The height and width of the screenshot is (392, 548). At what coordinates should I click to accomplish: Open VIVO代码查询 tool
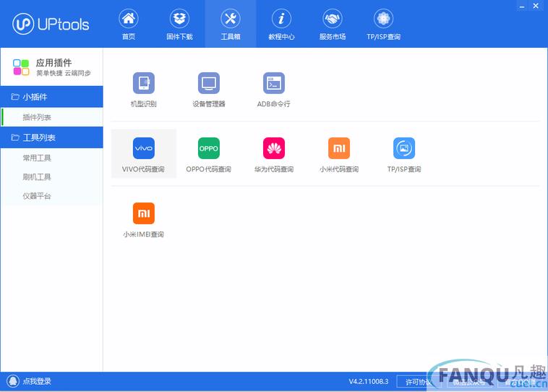(144, 154)
